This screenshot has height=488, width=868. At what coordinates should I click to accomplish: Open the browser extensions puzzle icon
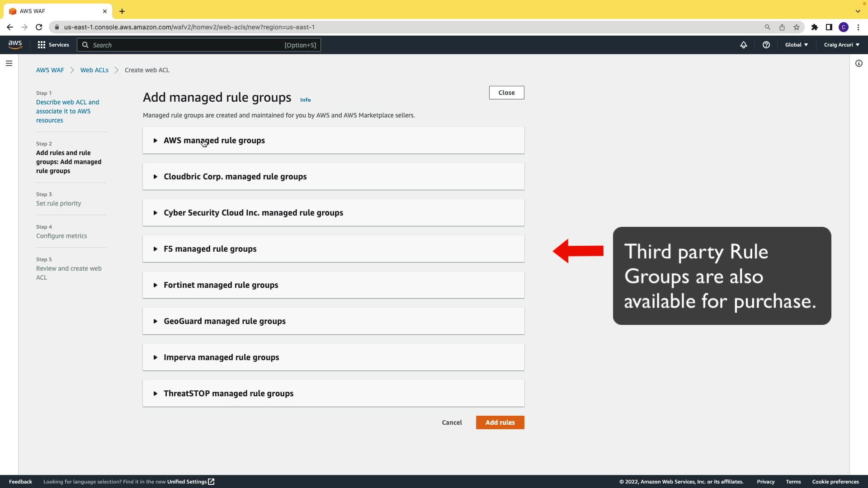(x=814, y=27)
